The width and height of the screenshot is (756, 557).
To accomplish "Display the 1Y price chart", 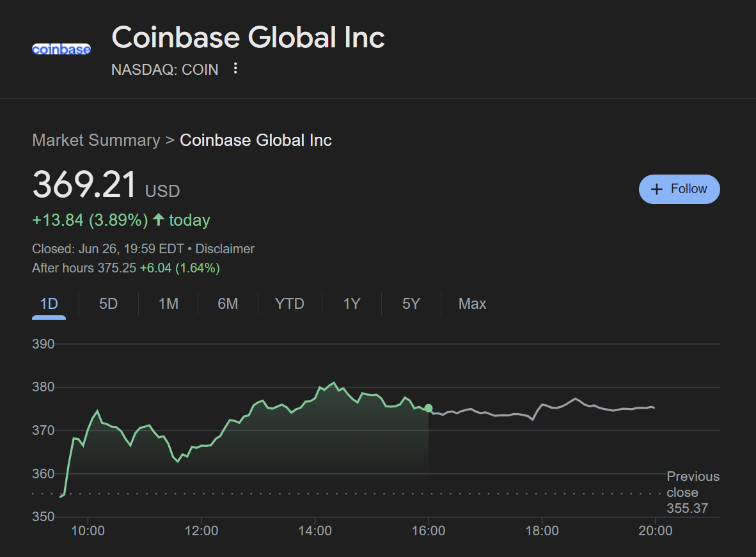I will point(352,304).
